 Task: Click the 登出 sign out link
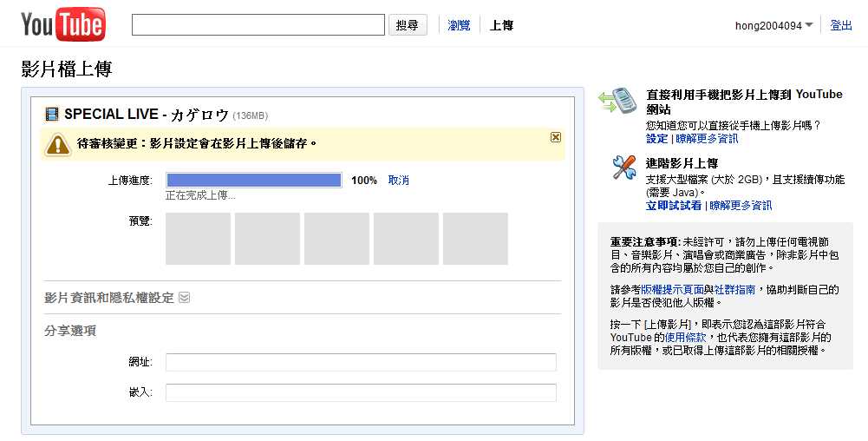click(841, 25)
